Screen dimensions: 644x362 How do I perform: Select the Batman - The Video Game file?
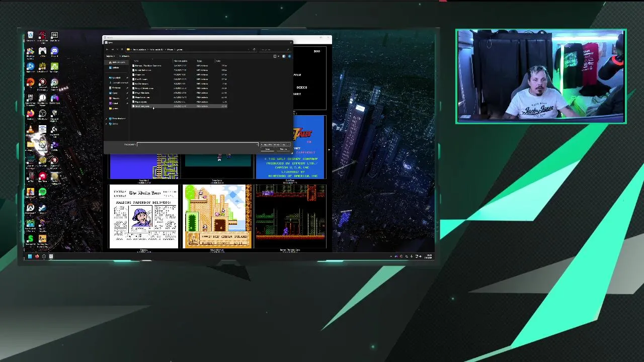tap(180, 66)
